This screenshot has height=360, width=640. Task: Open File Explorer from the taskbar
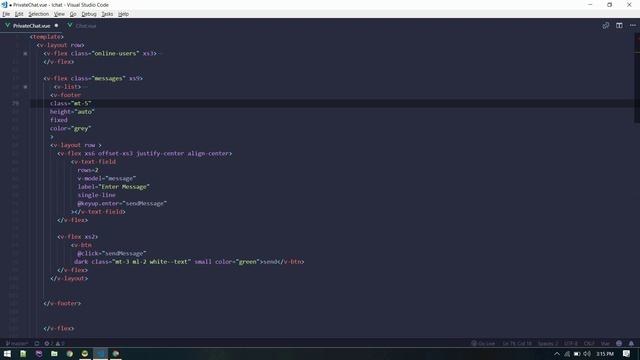(54, 353)
